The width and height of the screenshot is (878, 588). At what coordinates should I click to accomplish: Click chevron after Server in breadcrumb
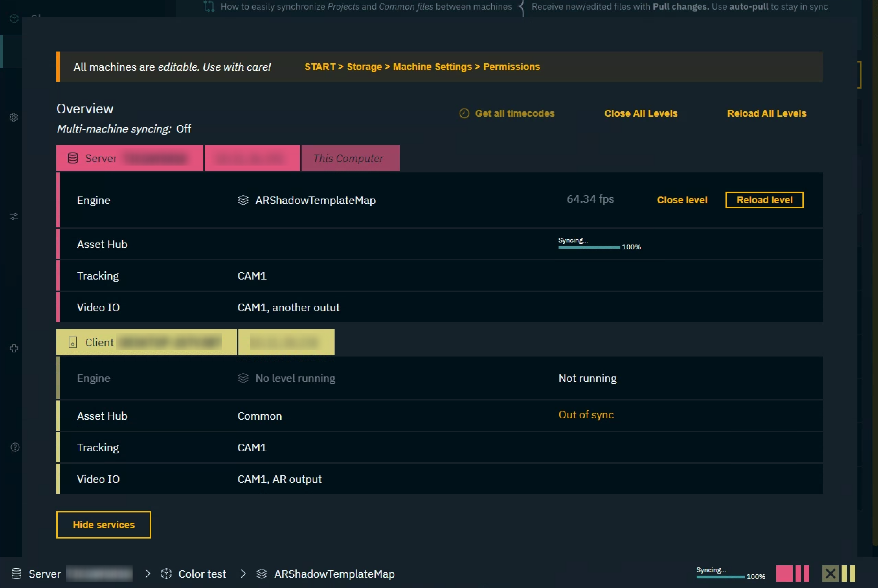(148, 574)
